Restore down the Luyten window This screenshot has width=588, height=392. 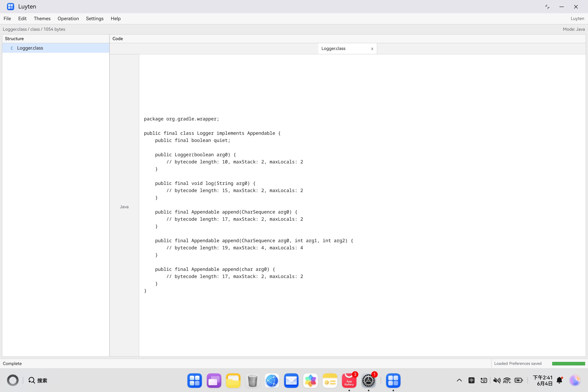tap(547, 7)
